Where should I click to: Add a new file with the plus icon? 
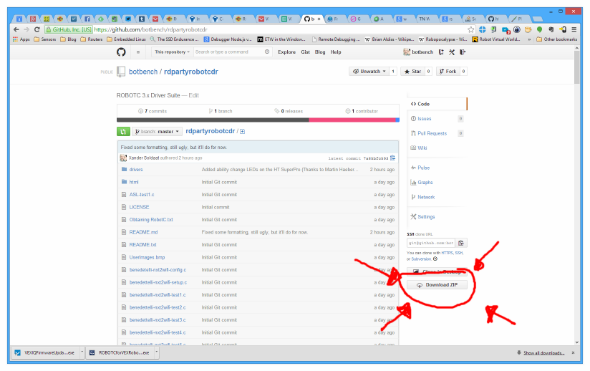(x=242, y=131)
